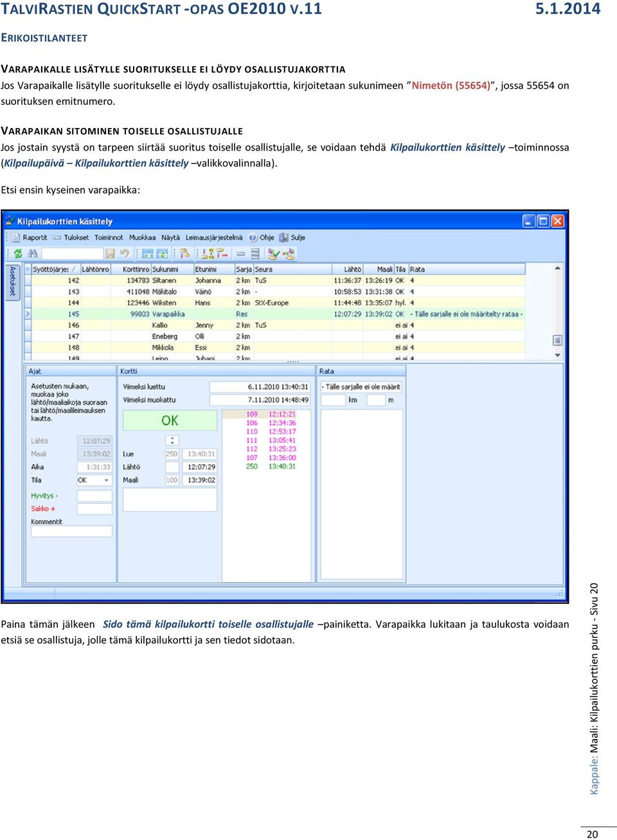Open the Rata course combo box
The height and width of the screenshot is (840, 617).
[362, 387]
